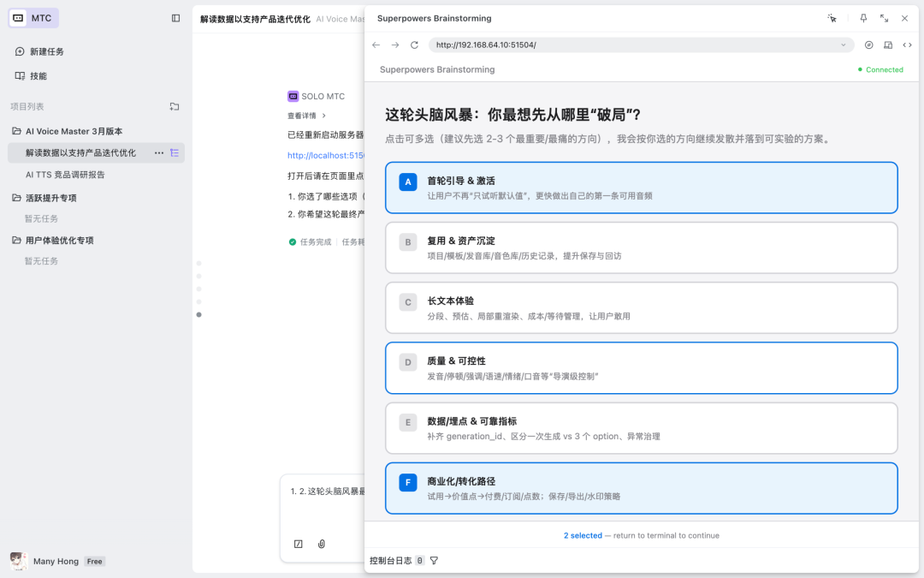924x578 pixels.
Task: Click the expand window arrows icon
Action: 884,18
